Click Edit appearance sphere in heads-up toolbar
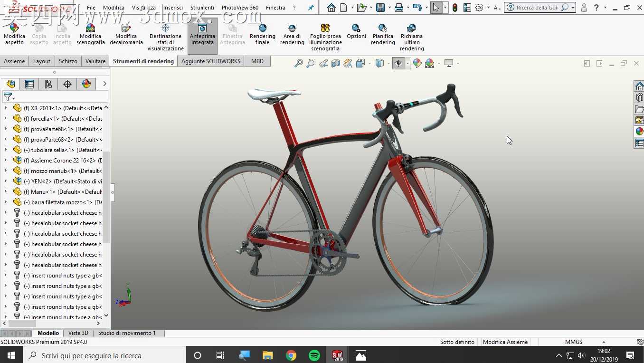The height and width of the screenshot is (363, 644). tap(417, 63)
